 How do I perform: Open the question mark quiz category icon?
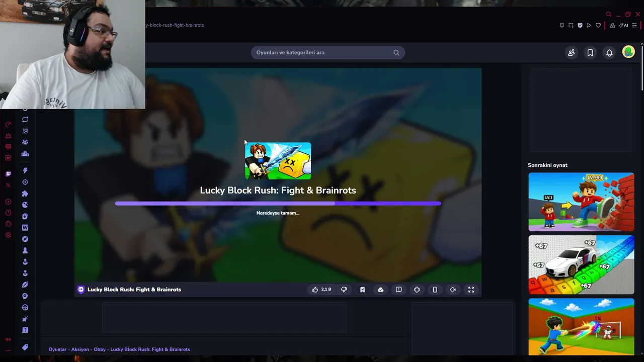click(25, 330)
